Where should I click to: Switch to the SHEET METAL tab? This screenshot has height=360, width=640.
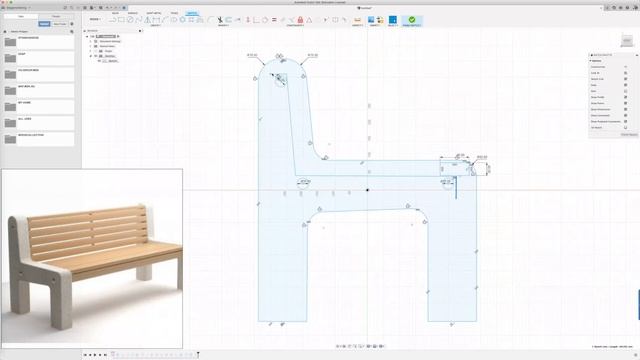click(x=153, y=13)
